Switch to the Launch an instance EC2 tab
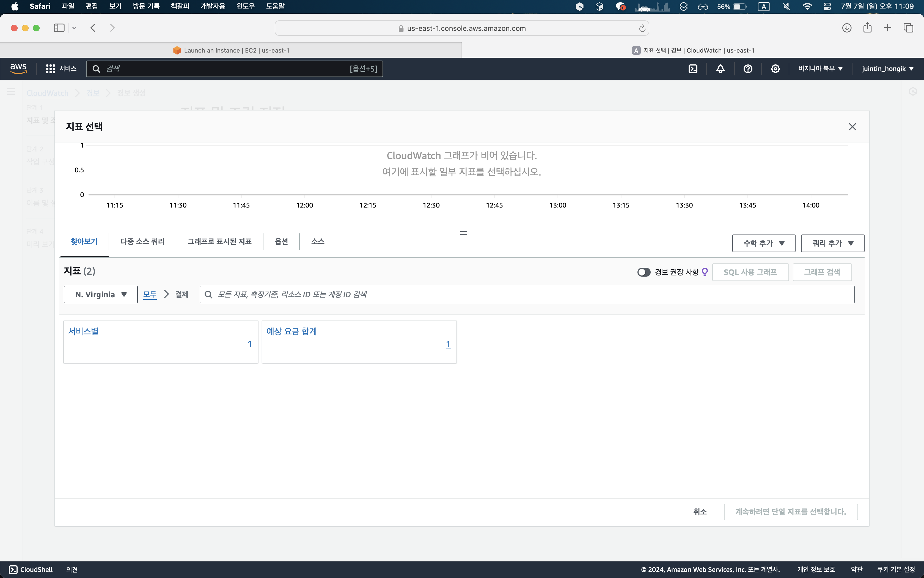924x578 pixels. point(231,50)
